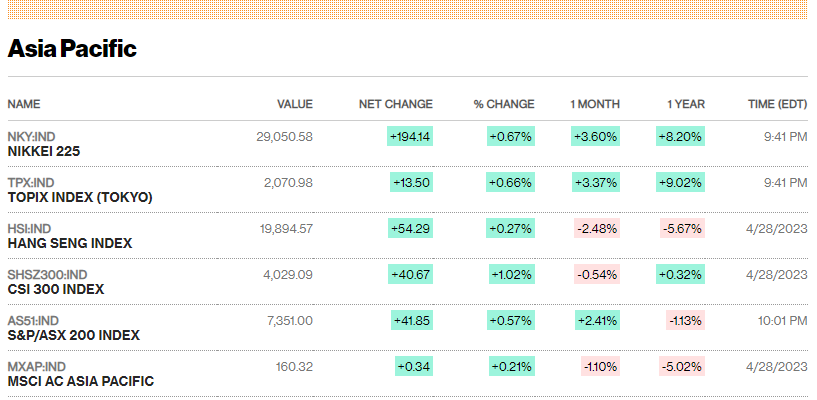Select the VALUE column header
The width and height of the screenshot is (817, 400).
point(295,104)
